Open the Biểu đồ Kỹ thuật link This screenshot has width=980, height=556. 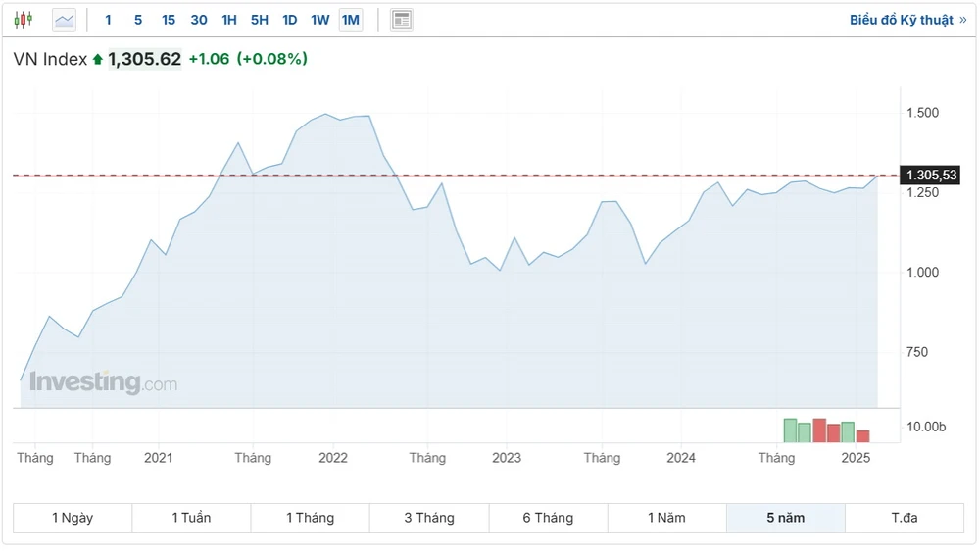(907, 20)
